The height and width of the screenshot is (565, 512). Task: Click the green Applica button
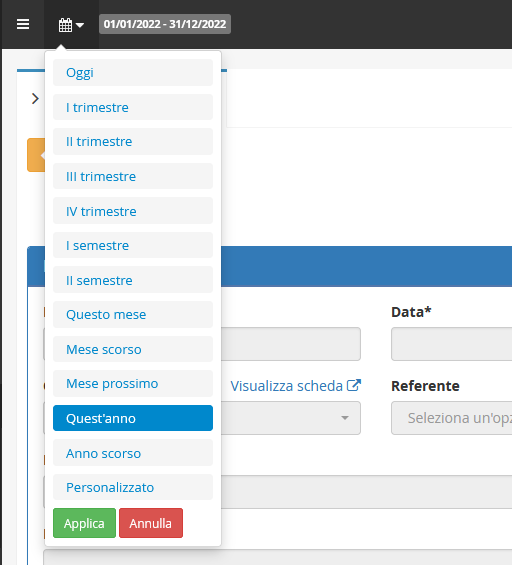pos(84,523)
